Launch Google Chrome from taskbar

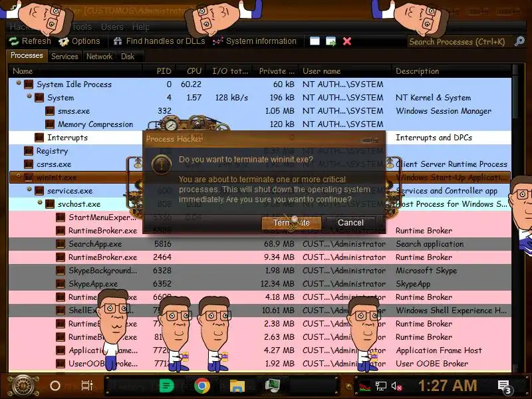pyautogui.click(x=202, y=386)
